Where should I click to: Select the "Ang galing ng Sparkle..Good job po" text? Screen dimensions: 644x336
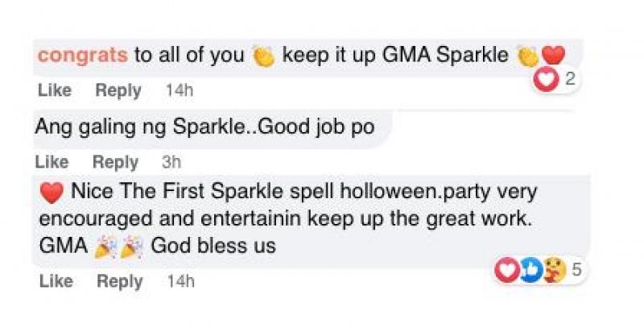coord(204,127)
